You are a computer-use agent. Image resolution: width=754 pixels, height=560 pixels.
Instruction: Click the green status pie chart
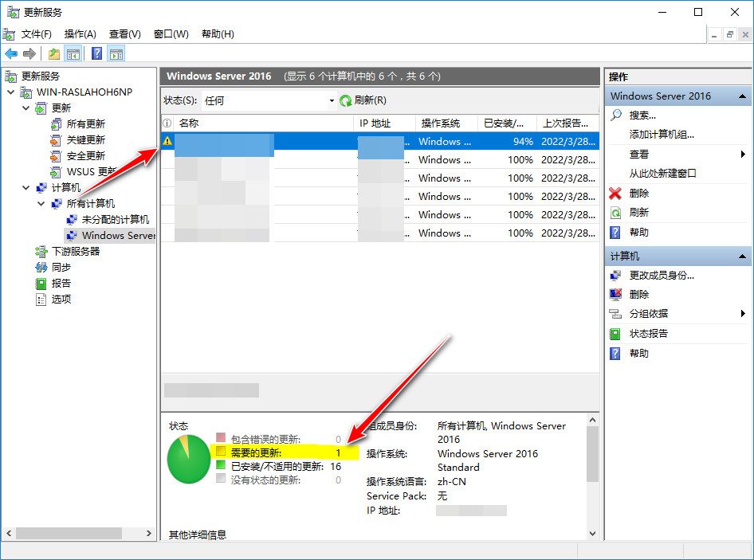coord(188,459)
